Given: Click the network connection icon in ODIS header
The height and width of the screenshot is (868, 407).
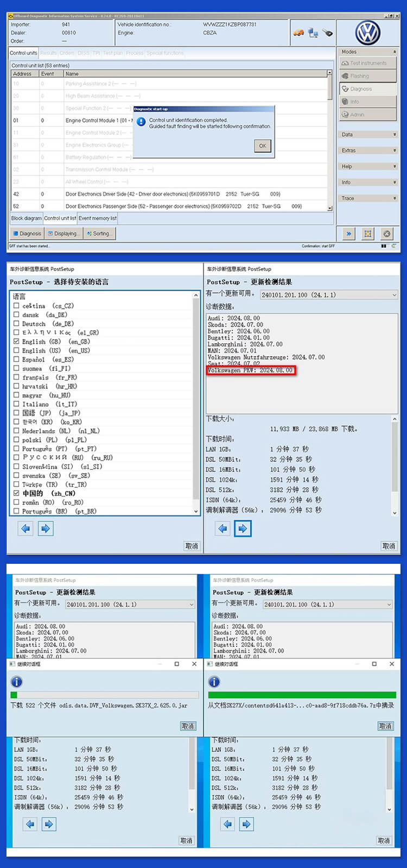Looking at the screenshot, I should (x=313, y=33).
